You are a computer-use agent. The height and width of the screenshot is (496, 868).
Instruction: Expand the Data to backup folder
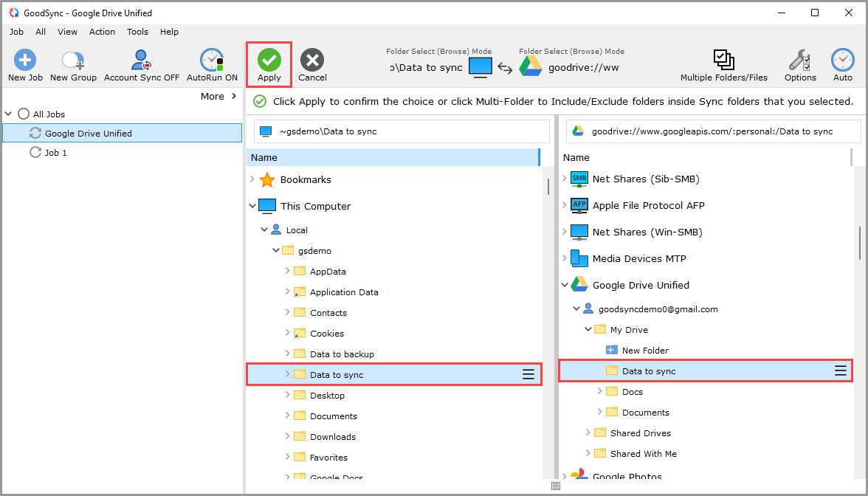click(287, 353)
